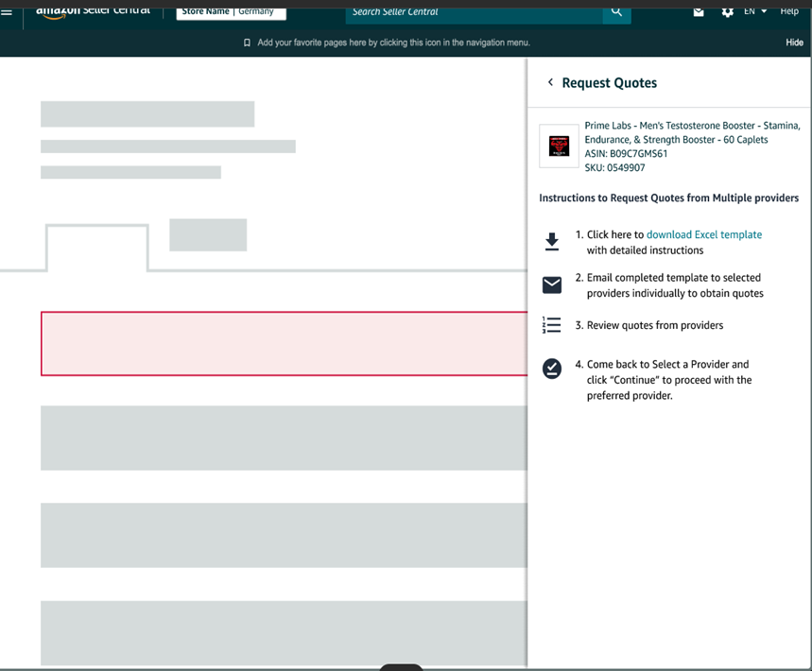Click the checkmark circle icon beside step 4

552,370
